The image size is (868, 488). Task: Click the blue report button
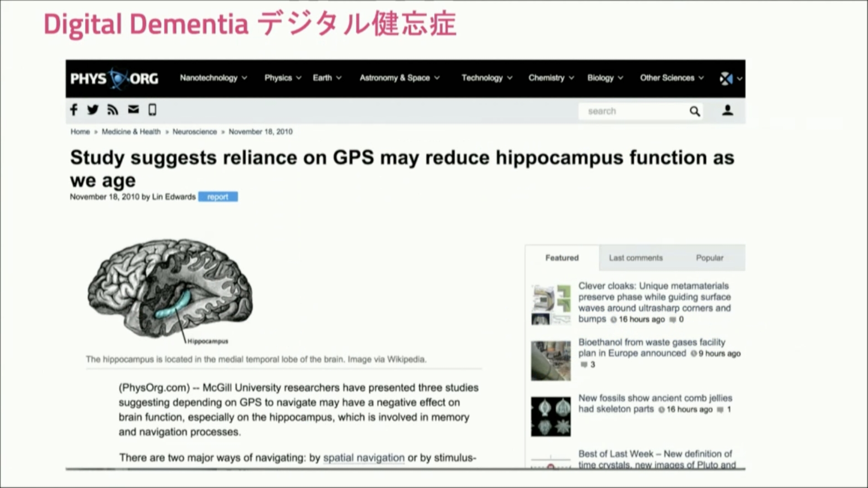[x=218, y=197]
